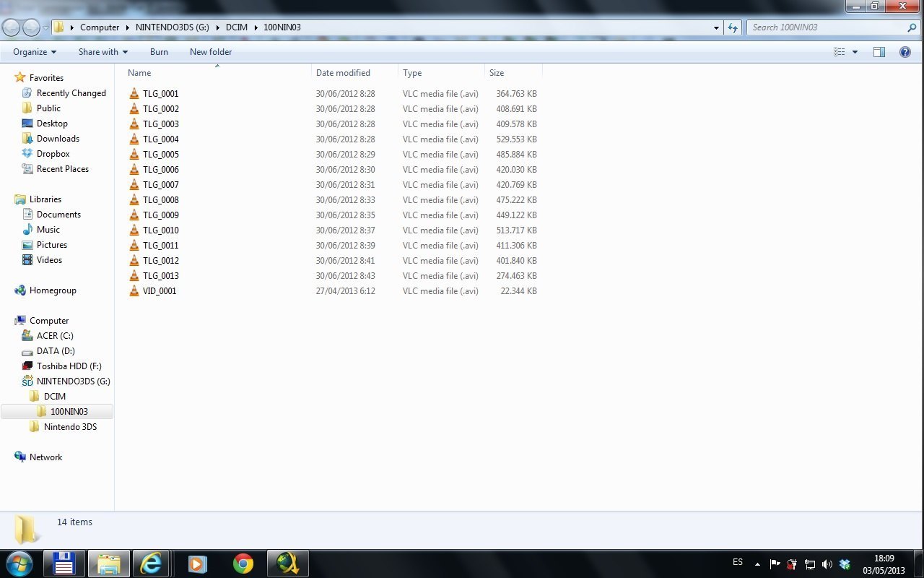924x578 pixels.
Task: Show hidden system tray icons arrow
Action: pyautogui.click(x=757, y=564)
